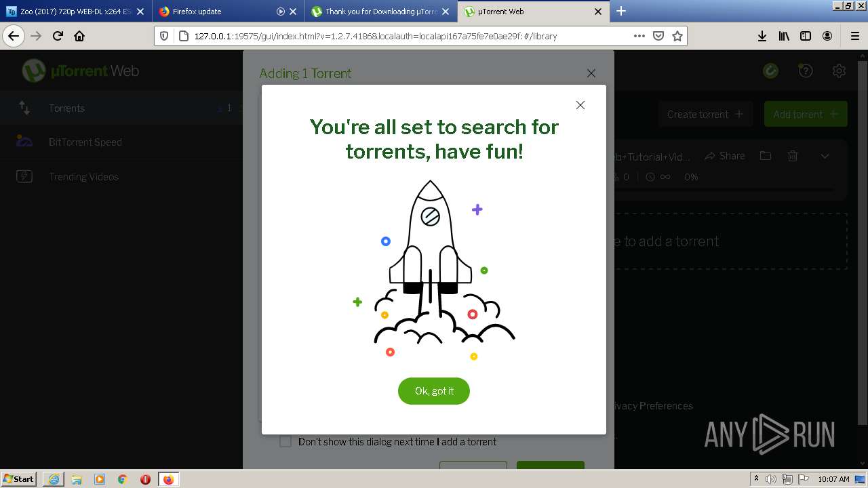Image resolution: width=868 pixels, height=488 pixels.
Task: Go back in the browser
Action: click(14, 36)
